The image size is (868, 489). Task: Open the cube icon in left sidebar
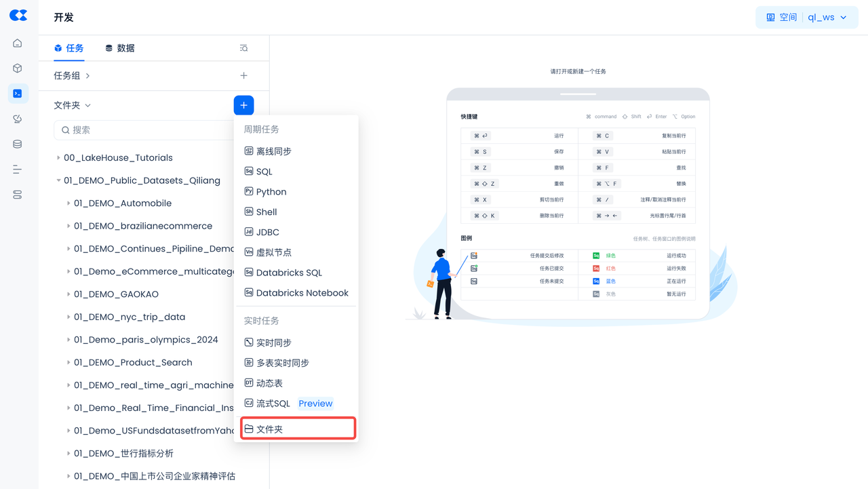pos(18,69)
